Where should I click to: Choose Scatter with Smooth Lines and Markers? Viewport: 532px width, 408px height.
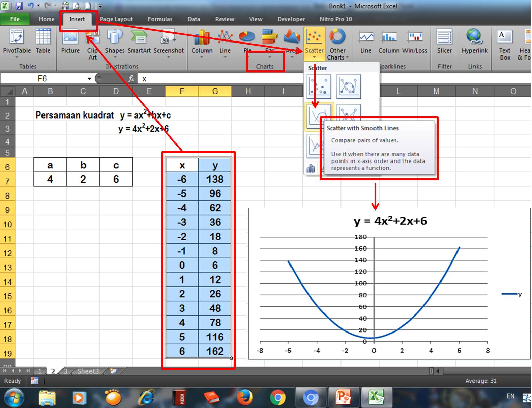click(x=348, y=87)
